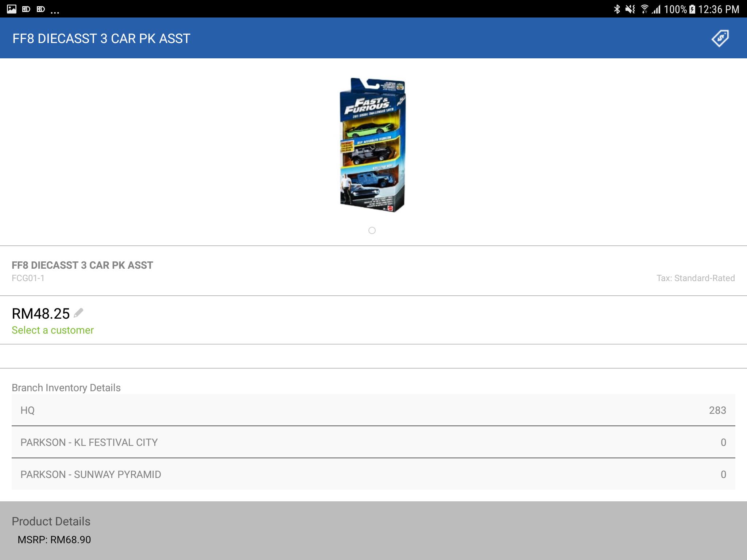Image resolution: width=747 pixels, height=560 pixels.
Task: Tap the Bluetooth status icon
Action: [x=617, y=9]
